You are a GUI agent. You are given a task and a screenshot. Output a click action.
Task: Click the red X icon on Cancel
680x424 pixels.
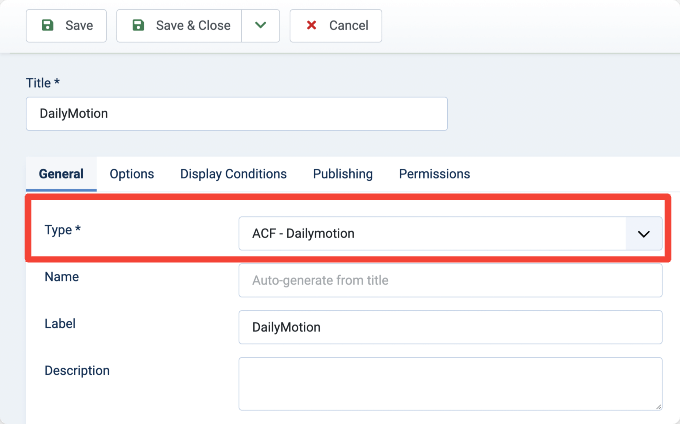coord(311,25)
